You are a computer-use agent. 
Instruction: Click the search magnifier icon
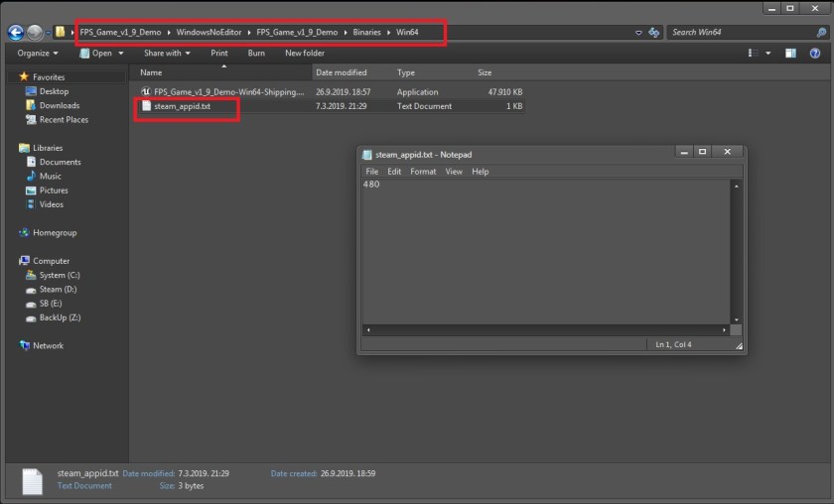pos(819,33)
